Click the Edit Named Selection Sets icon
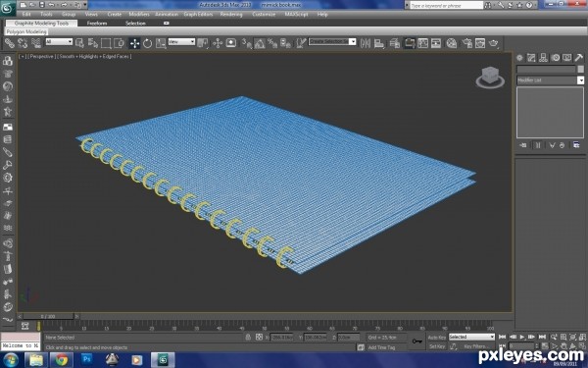This screenshot has width=588, height=368. pyautogui.click(x=301, y=43)
